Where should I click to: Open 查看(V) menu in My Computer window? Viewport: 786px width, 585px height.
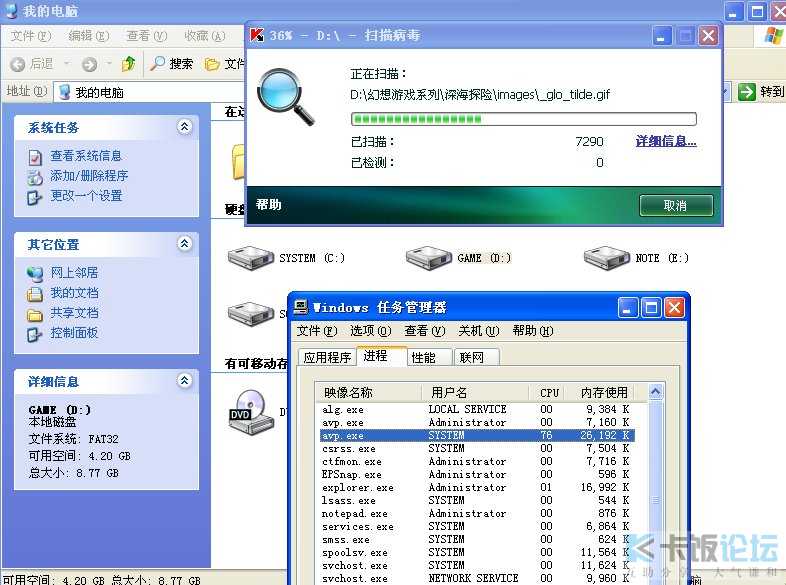(146, 36)
